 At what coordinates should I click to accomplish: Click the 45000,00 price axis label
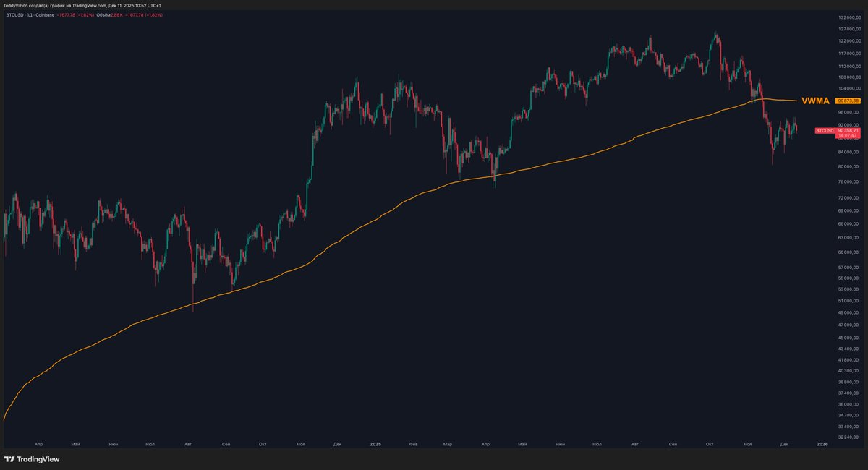pyautogui.click(x=849, y=338)
